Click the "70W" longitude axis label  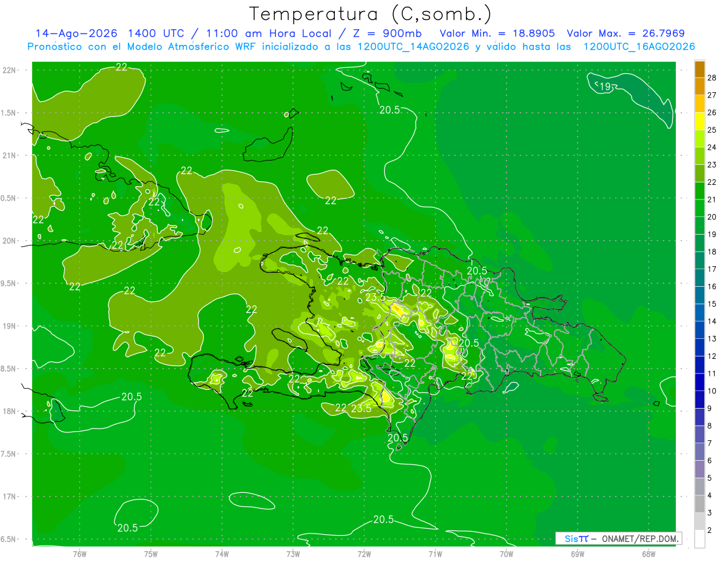click(507, 554)
